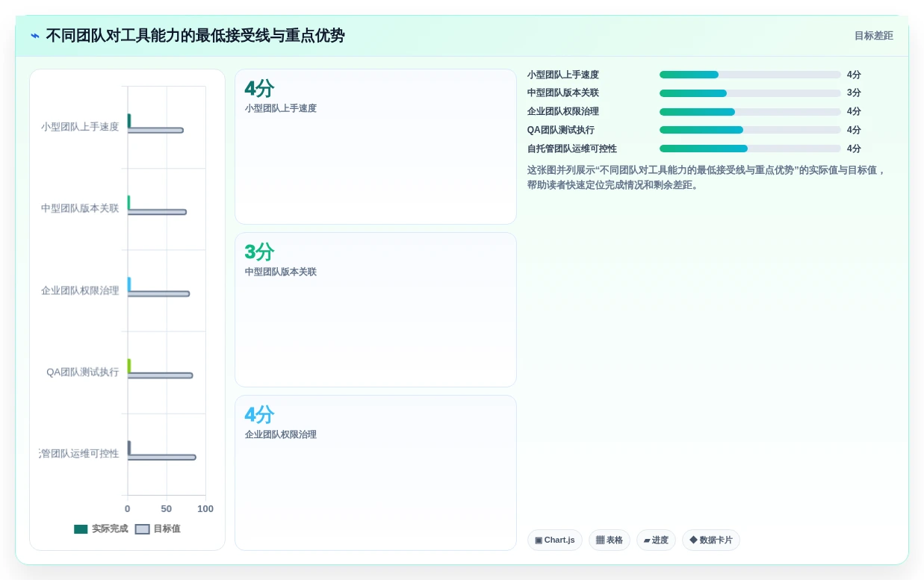Click the 目标值 legend label
This screenshot has width=924, height=580.
[x=167, y=529]
